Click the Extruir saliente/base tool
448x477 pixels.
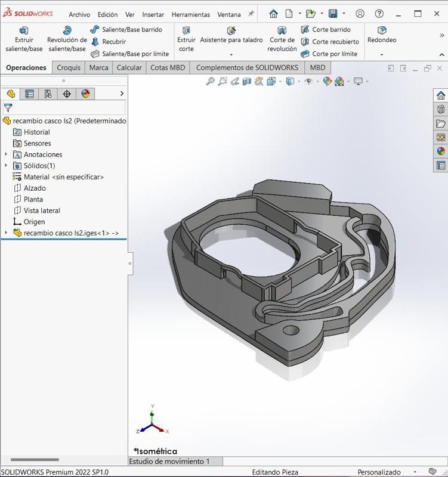point(24,39)
